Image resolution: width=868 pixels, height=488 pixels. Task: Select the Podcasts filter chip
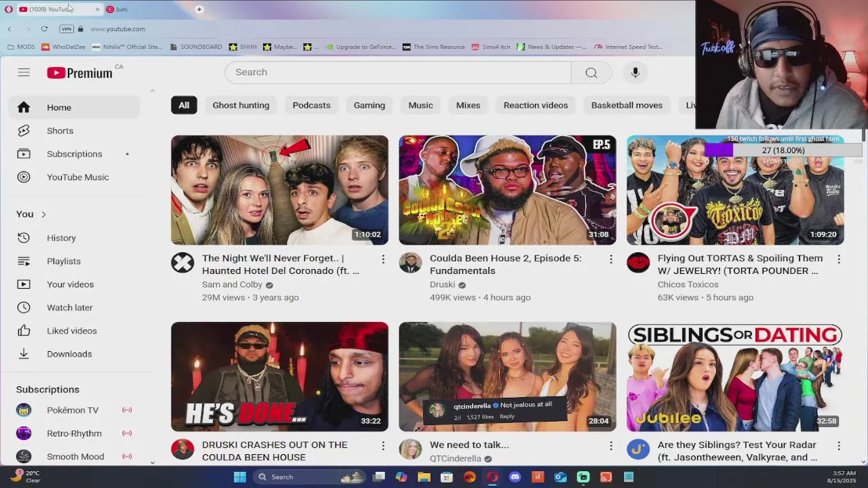[311, 105]
